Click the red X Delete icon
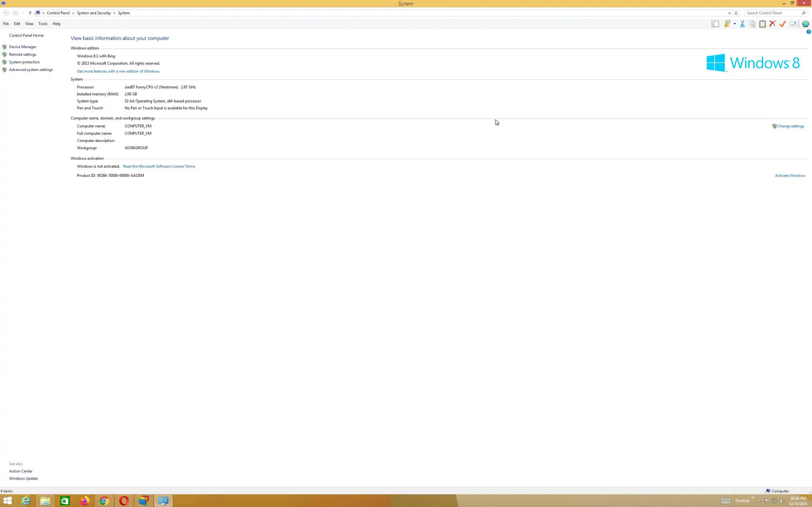 pos(772,24)
